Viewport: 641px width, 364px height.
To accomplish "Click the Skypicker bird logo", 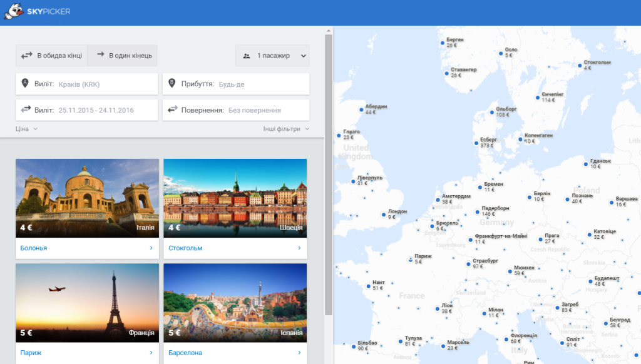I will (14, 11).
